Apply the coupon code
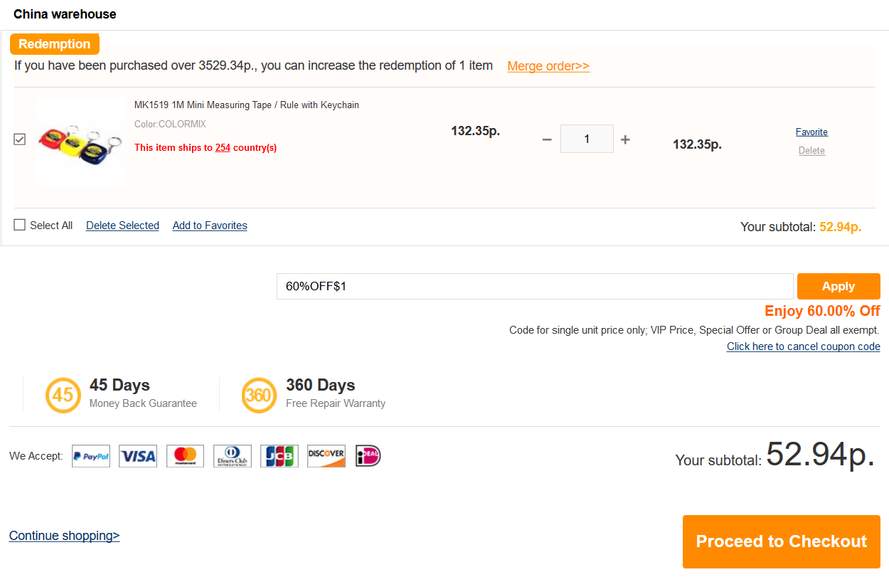The image size is (889, 577). 839,286
